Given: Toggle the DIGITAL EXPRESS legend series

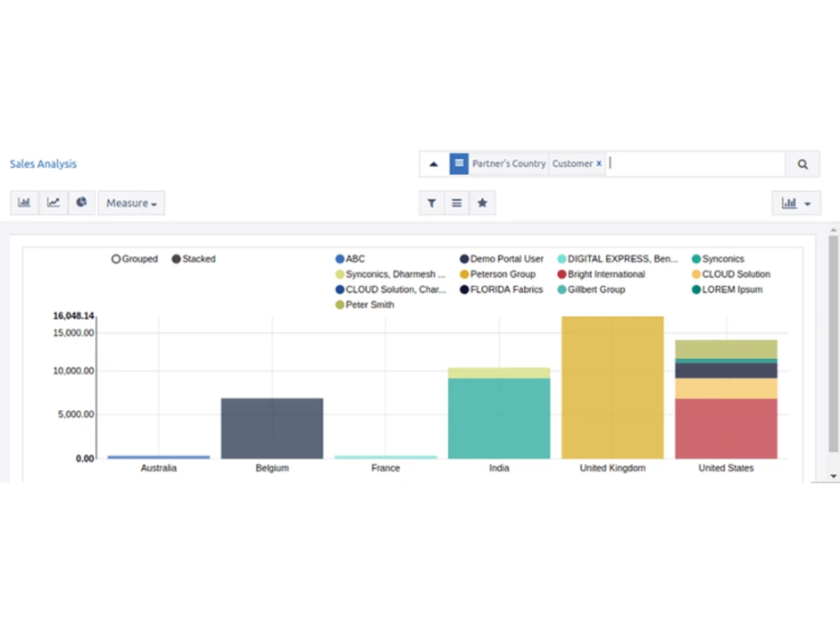Looking at the screenshot, I should click(x=617, y=259).
